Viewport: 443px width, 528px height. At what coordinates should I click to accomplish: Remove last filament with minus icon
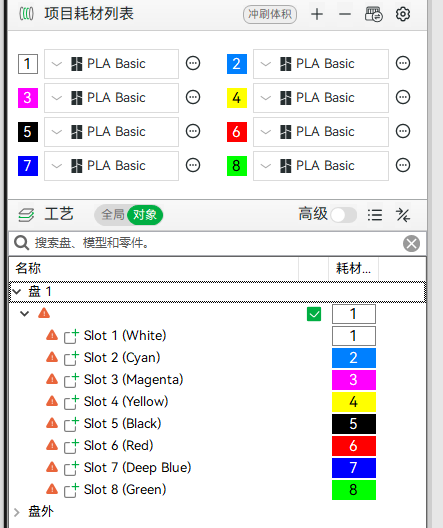pos(345,14)
